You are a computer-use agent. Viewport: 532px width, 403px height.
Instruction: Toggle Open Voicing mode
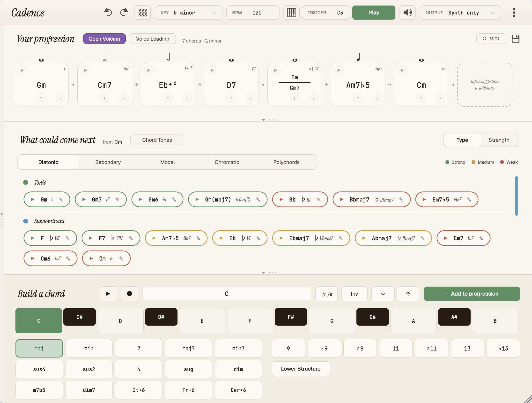pyautogui.click(x=104, y=39)
